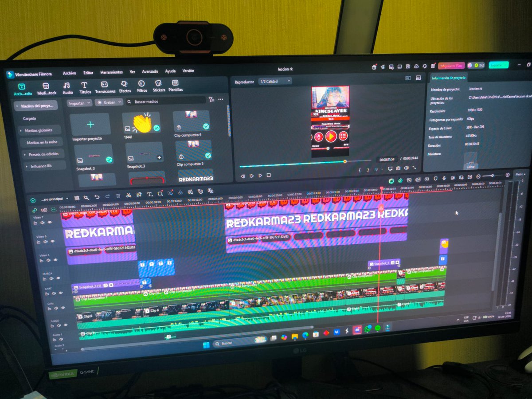Click the Mejorar to Plus button

tap(451, 66)
